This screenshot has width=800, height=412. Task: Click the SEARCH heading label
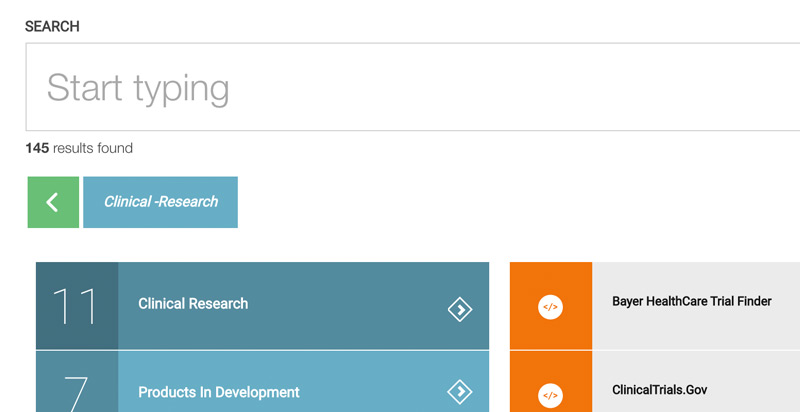[52, 27]
